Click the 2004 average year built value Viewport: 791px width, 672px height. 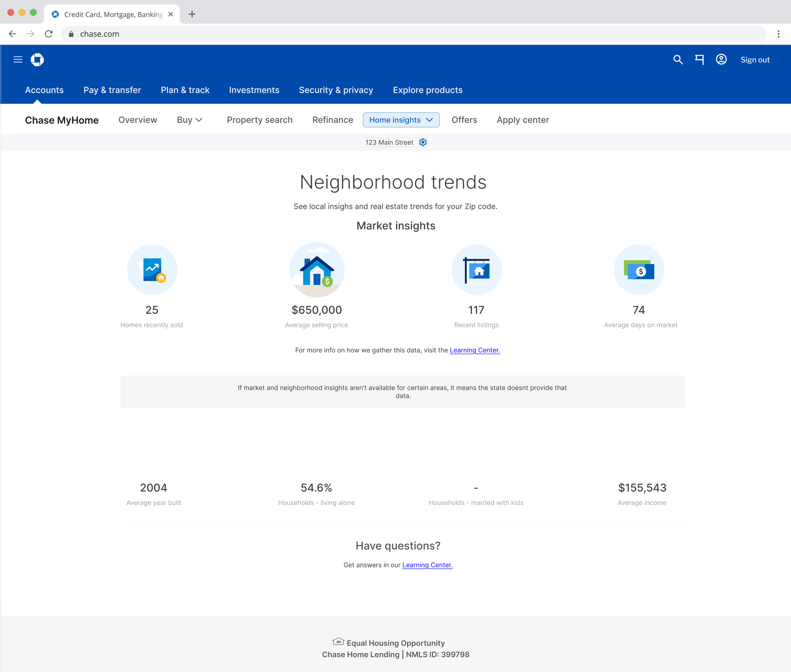(154, 488)
